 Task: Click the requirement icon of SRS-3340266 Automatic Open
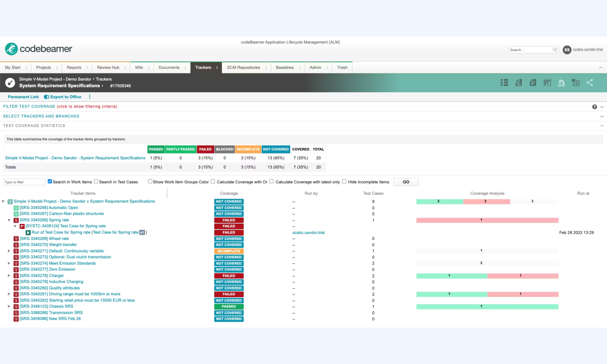click(16, 208)
